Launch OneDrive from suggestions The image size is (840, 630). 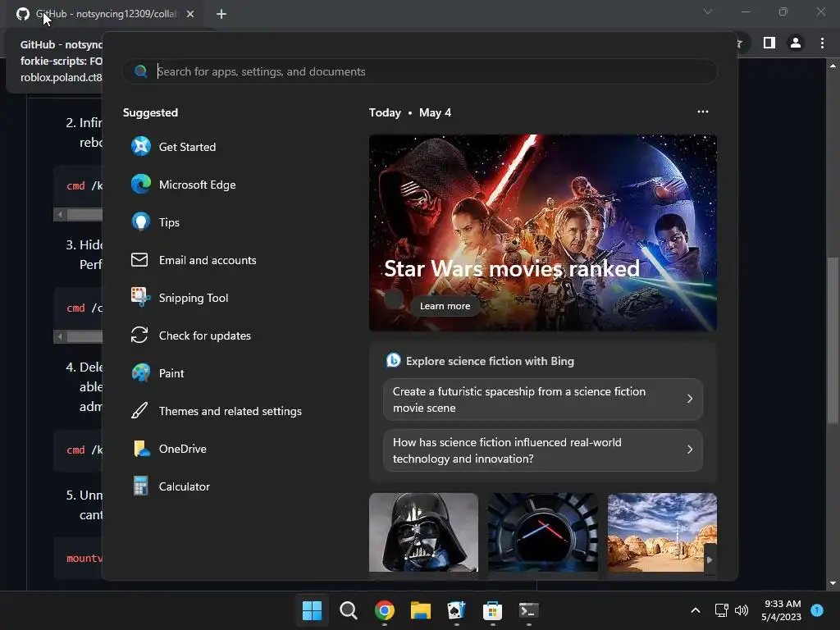pyautogui.click(x=168, y=449)
